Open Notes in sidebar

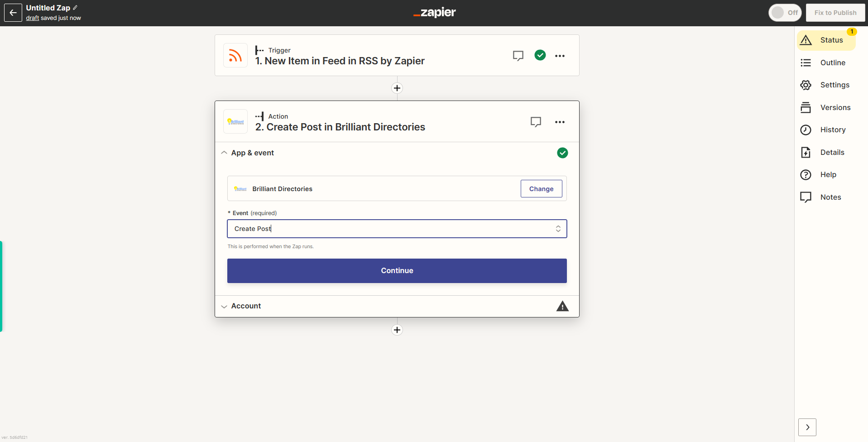pos(826,197)
